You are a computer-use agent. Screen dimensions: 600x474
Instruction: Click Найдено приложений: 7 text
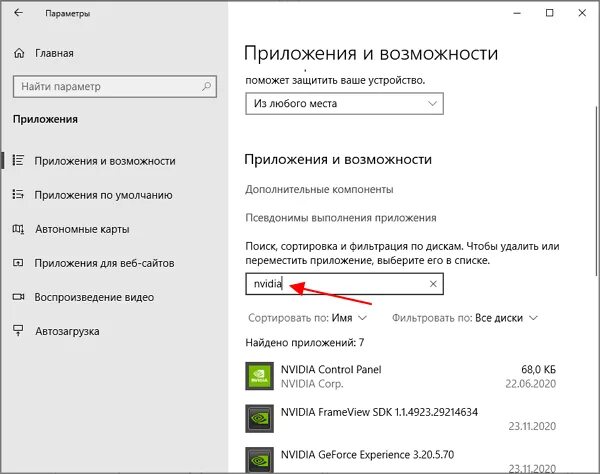pyautogui.click(x=305, y=343)
